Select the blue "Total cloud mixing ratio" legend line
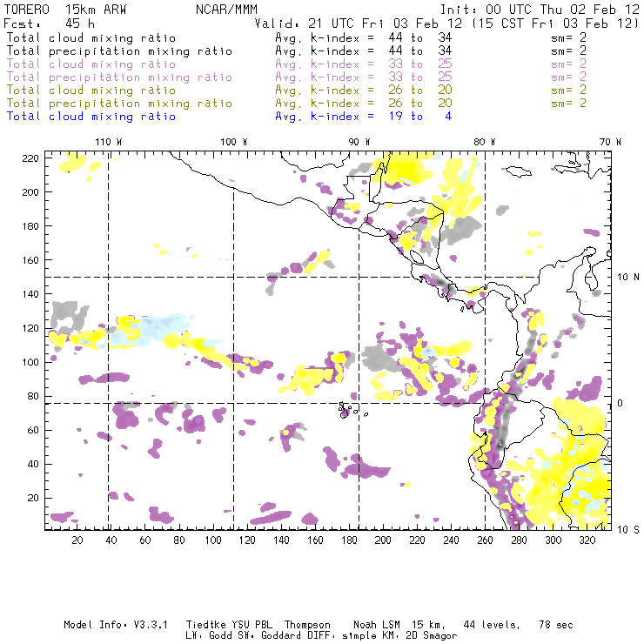This screenshot has width=644, height=644. click(x=91, y=117)
